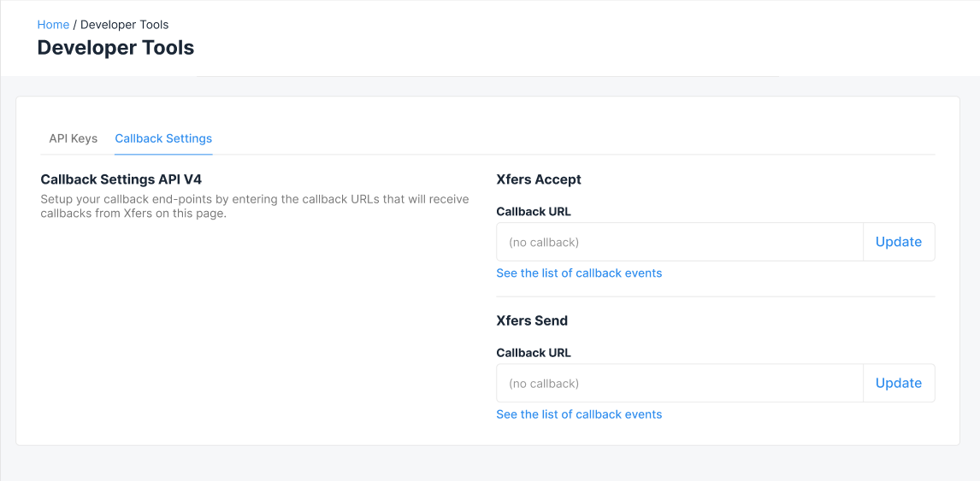Click the Developer Tools page heading

(115, 48)
